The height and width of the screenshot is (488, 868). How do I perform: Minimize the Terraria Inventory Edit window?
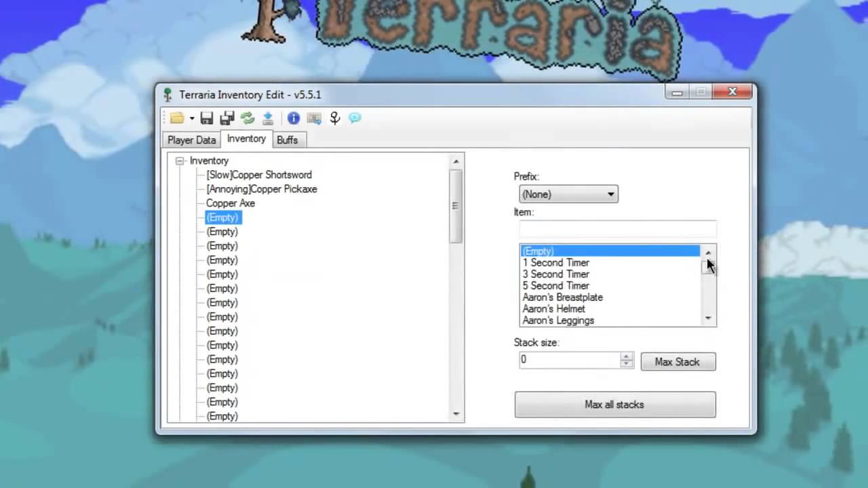677,91
